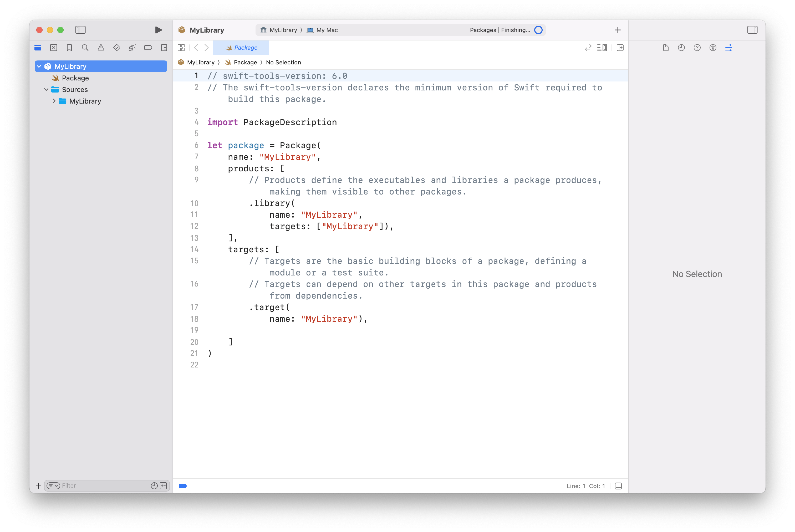Expand the MyLibrary subfolder under Sources
Viewport: 795px width, 532px height.
(54, 101)
